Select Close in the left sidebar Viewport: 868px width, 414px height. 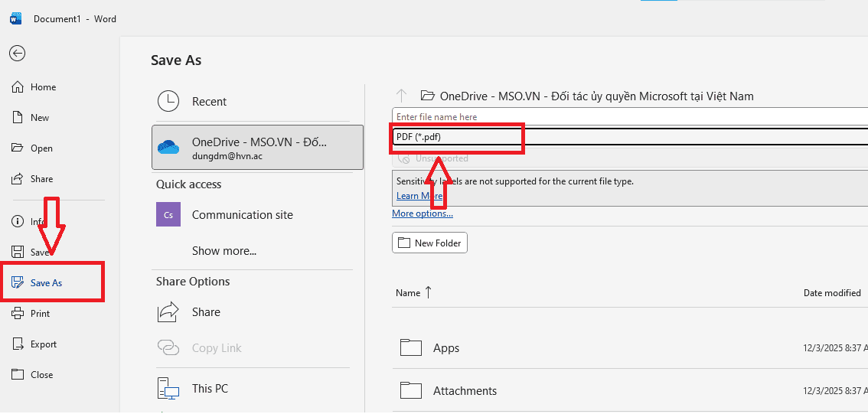coord(41,375)
